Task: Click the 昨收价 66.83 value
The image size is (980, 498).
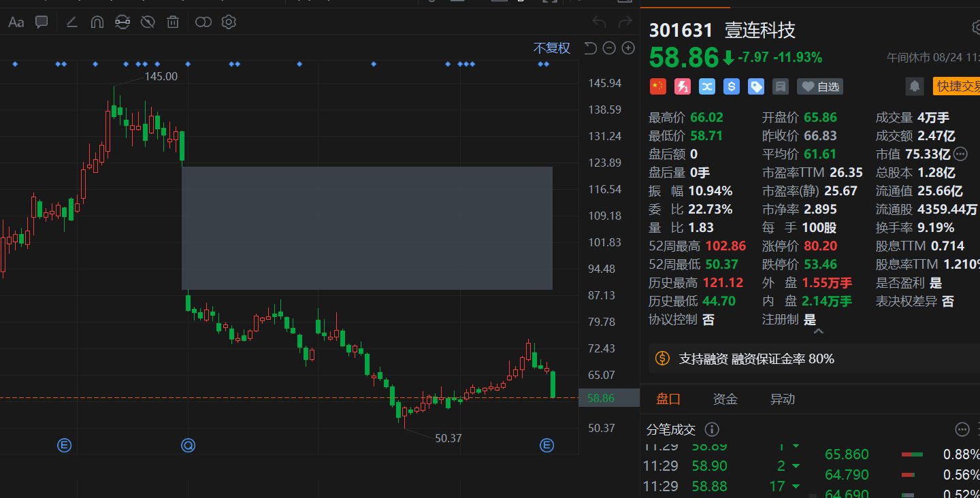Action: (x=821, y=136)
